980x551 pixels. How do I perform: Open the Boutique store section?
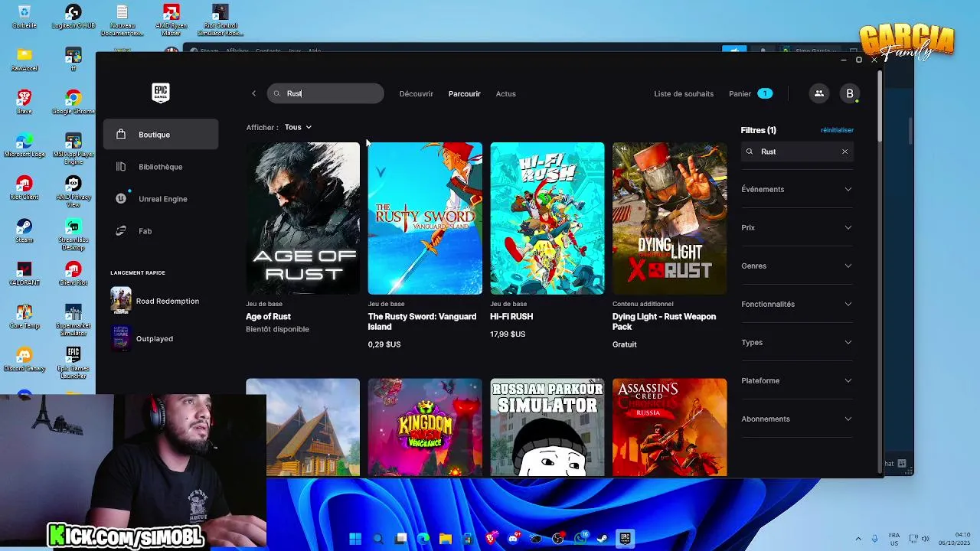pos(161,135)
